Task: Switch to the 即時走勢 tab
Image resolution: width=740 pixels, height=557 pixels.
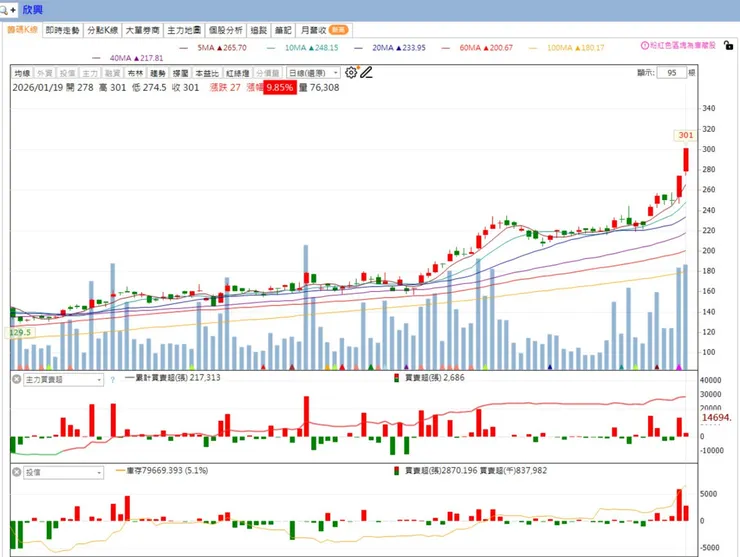Action: 62,30
